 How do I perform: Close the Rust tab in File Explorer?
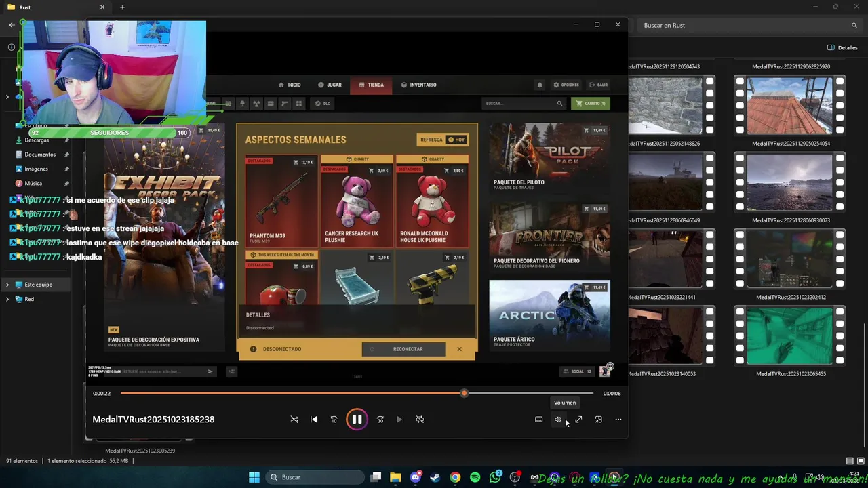tap(102, 7)
